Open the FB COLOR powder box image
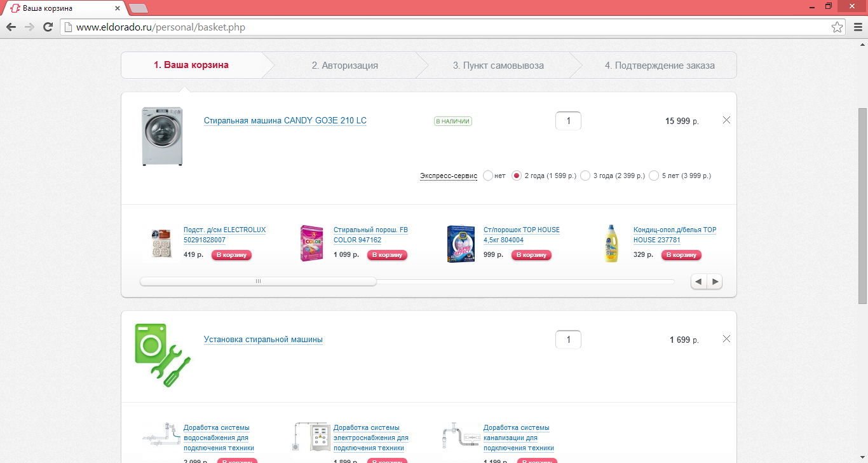Viewport: 868px width, 463px height. point(311,243)
